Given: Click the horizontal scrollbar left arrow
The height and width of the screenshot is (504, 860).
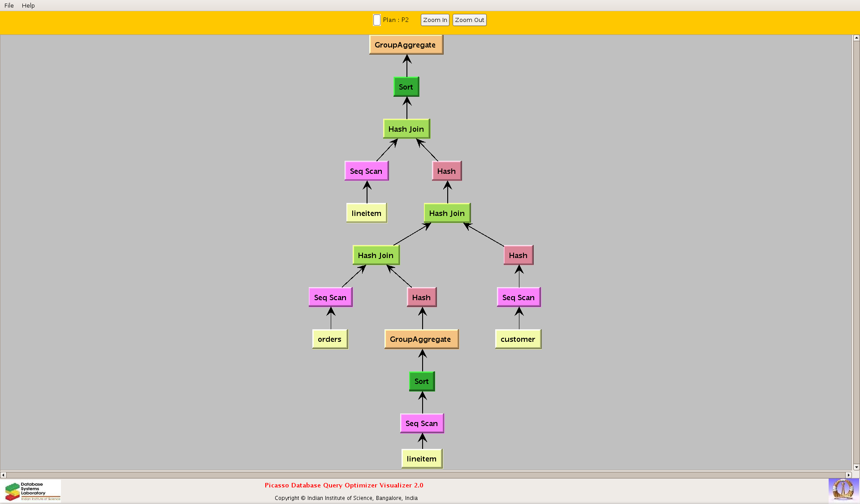Looking at the screenshot, I should 4,475.
